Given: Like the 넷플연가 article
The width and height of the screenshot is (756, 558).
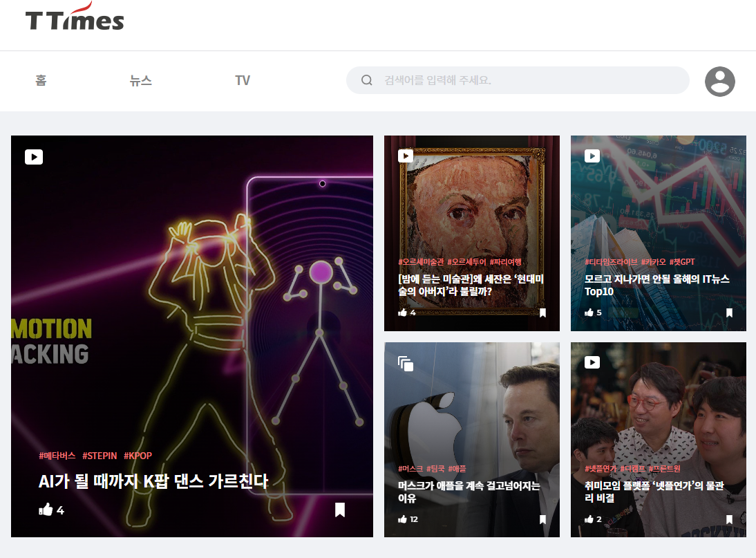Looking at the screenshot, I should pos(589,519).
